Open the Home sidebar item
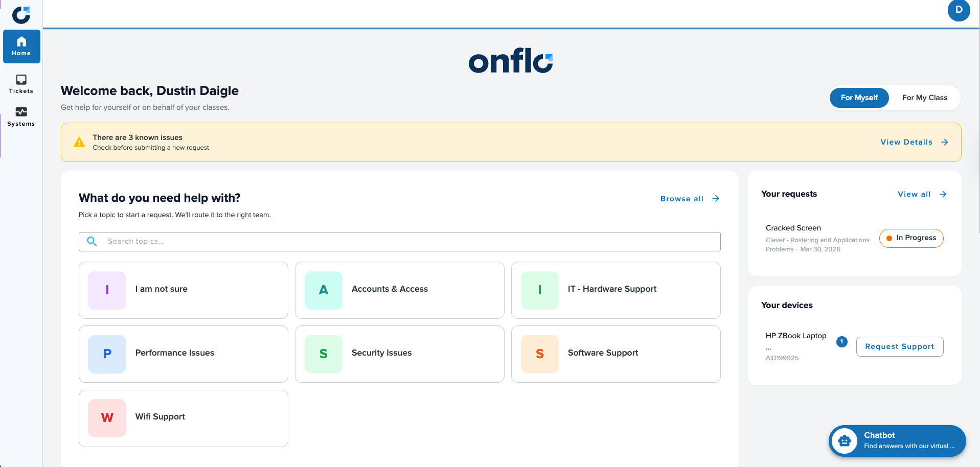 click(21, 46)
